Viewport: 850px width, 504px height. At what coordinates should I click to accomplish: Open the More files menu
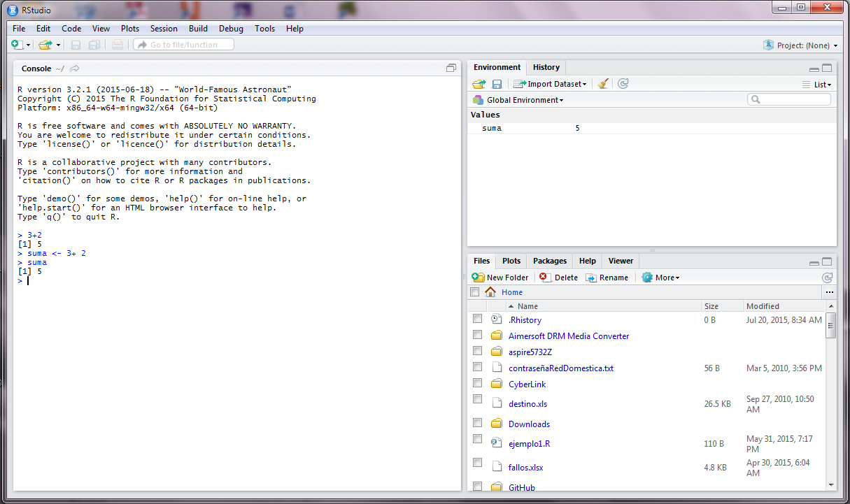tap(660, 278)
